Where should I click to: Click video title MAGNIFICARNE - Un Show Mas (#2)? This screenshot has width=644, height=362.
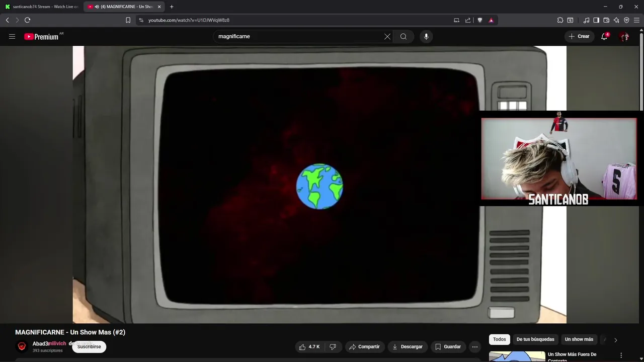70,332
